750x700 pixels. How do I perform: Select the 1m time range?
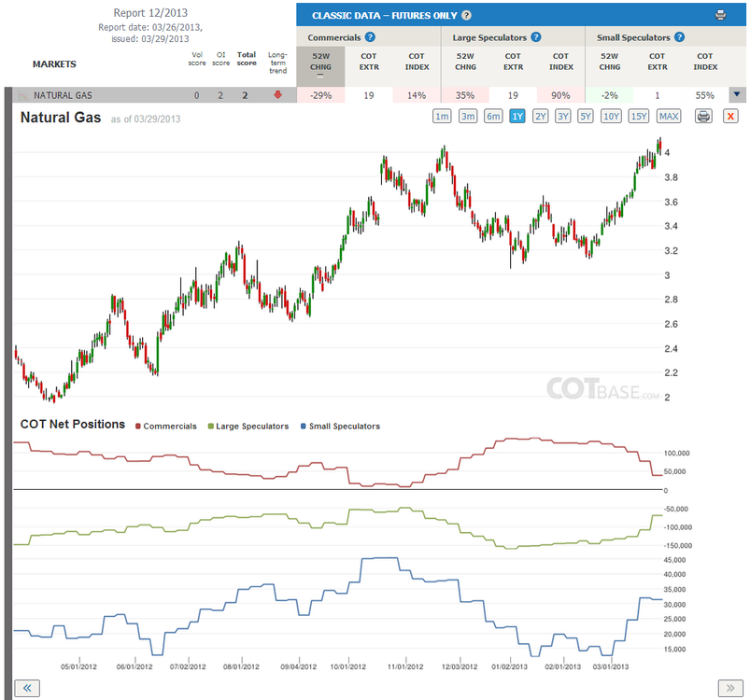[x=442, y=116]
